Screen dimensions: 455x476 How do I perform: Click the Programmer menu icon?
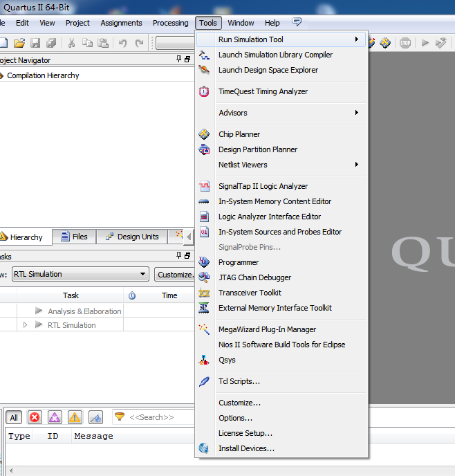204,262
